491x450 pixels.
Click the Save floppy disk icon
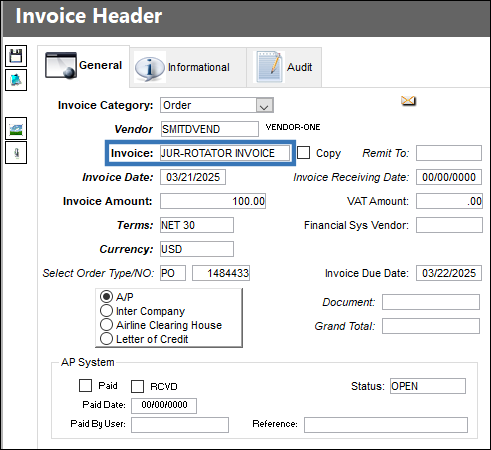(x=16, y=56)
